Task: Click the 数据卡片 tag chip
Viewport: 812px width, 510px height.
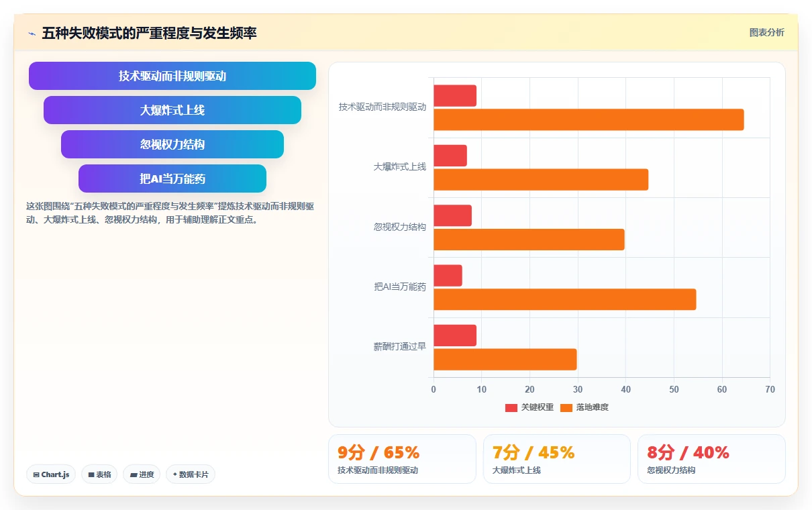Action: 191,474
